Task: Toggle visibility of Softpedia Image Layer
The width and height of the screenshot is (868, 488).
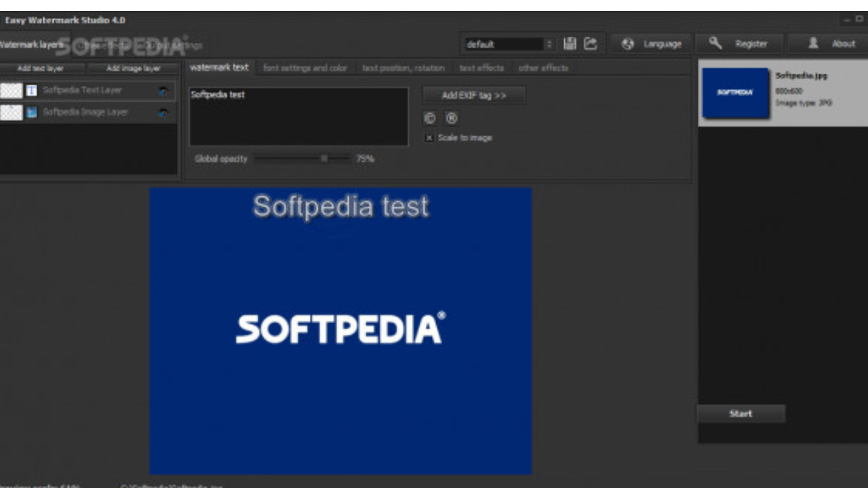Action: point(163,113)
